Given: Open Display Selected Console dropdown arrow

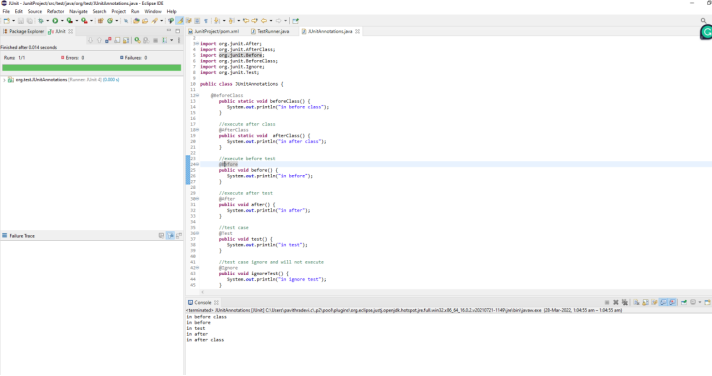Looking at the screenshot, I should click(x=700, y=302).
